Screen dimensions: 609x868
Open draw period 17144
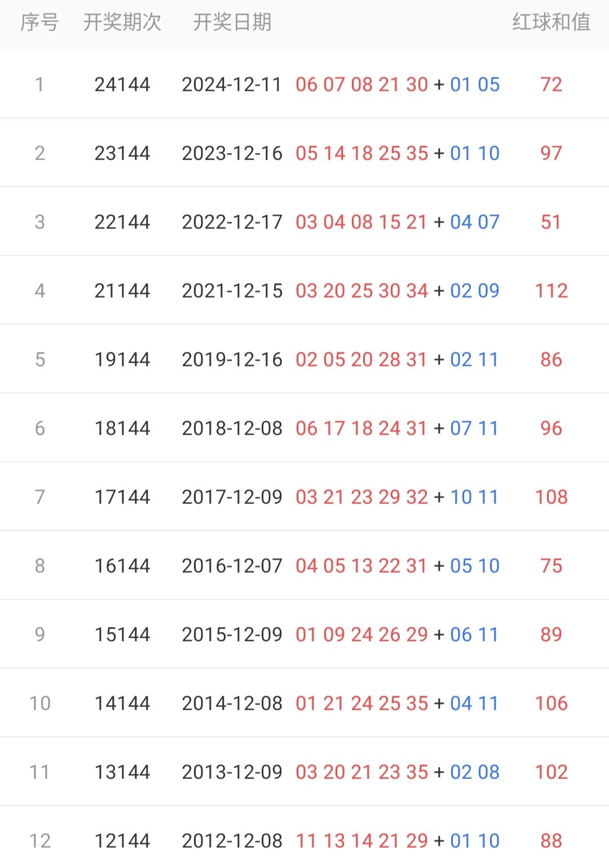[122, 497]
